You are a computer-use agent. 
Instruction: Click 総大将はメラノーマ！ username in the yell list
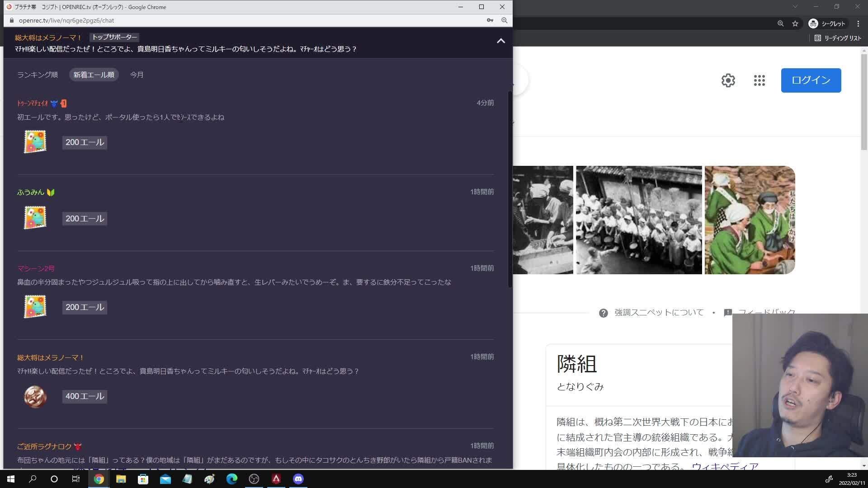pos(51,357)
